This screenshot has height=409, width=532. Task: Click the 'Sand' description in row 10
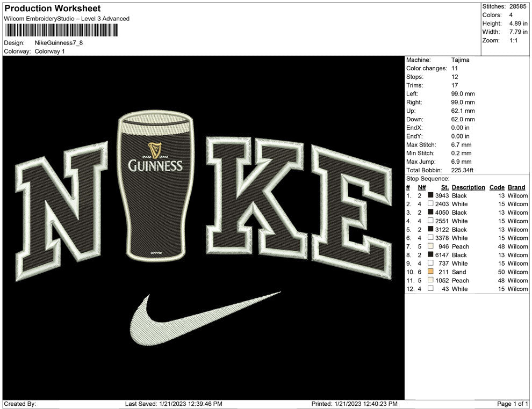[x=459, y=272]
